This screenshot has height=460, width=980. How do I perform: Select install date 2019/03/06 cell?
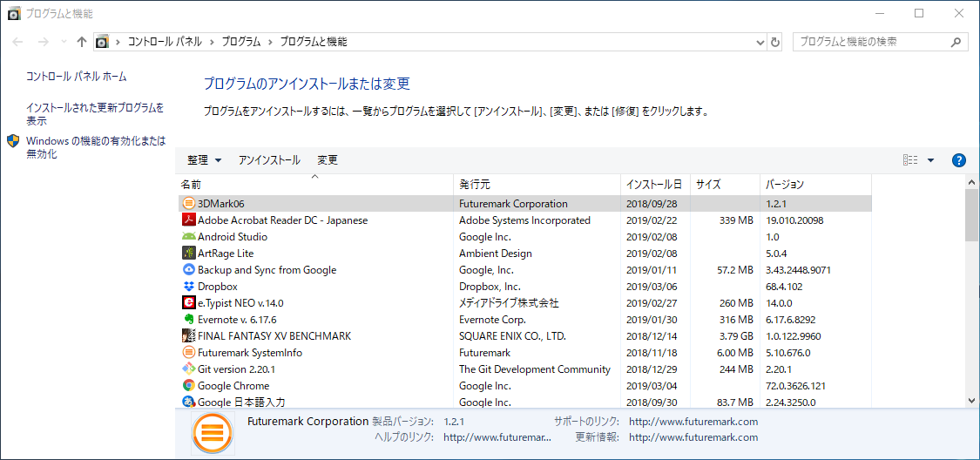[651, 287]
